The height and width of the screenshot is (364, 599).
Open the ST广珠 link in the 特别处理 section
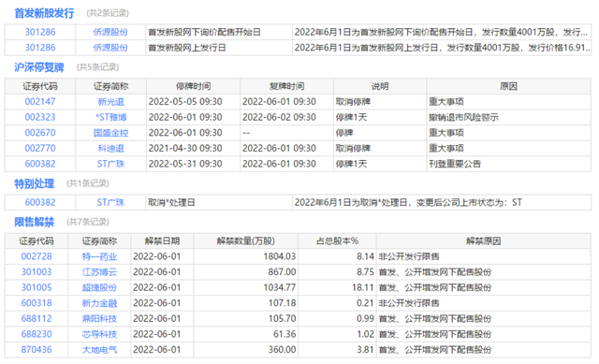[110, 202]
